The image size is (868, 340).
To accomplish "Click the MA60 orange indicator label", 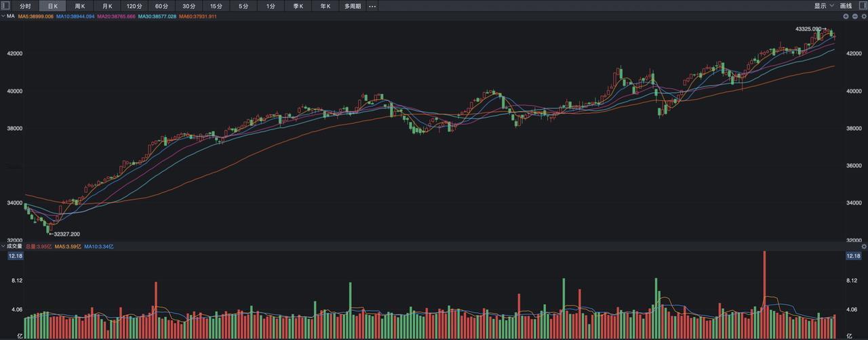I will click(198, 16).
